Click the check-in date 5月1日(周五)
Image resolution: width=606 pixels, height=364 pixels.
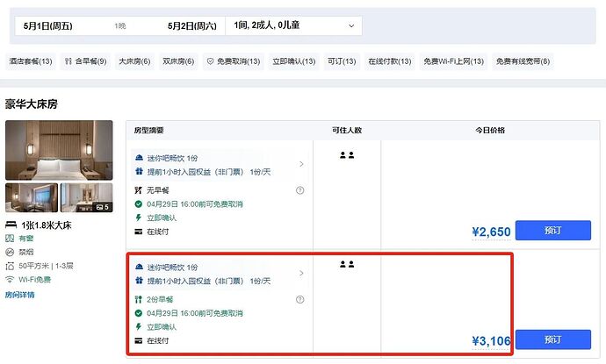pos(49,26)
